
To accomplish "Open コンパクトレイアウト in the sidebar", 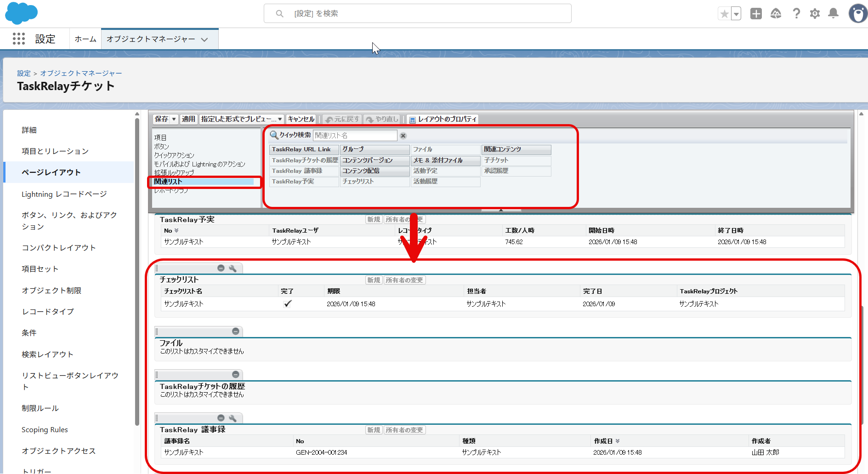I will coord(59,248).
